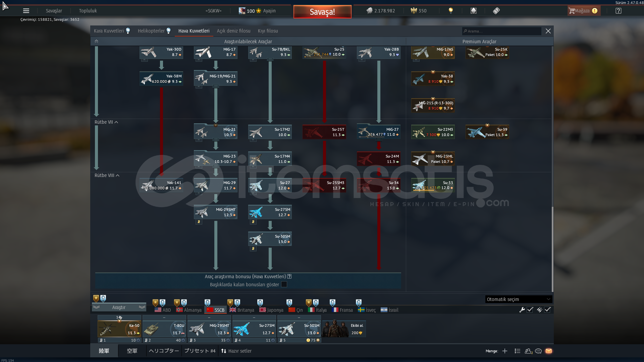
Task: Open the help question mark icon
Action: (619, 11)
